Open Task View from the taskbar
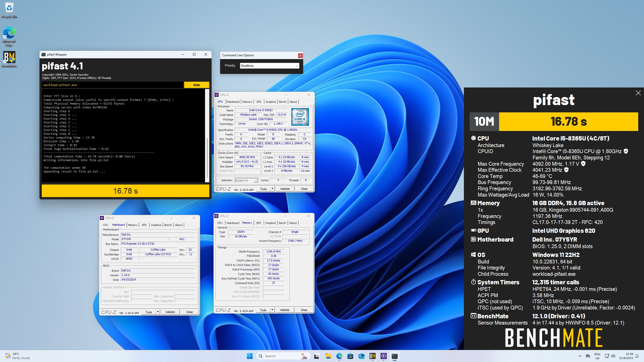This screenshot has height=362, width=644. click(317, 356)
